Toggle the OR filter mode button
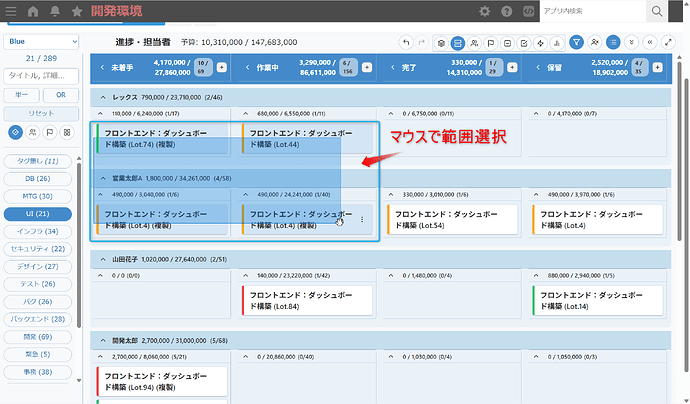Screen dimensions: 690x404 point(60,95)
